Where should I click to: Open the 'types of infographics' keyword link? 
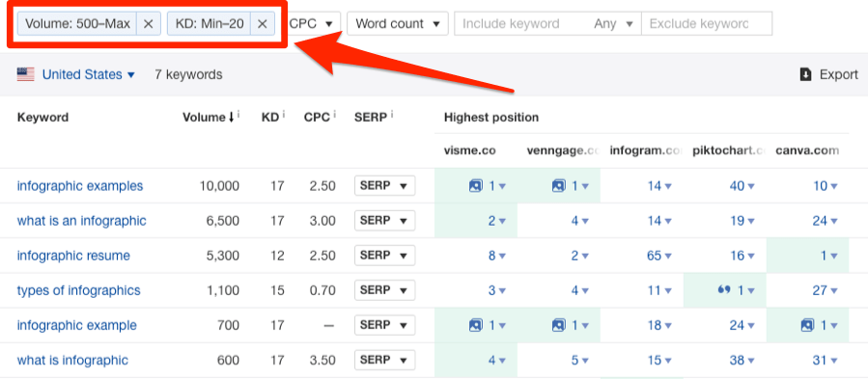pos(78,290)
